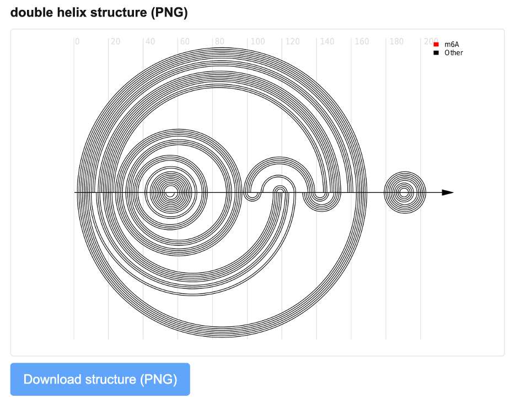Select the Other legend label
The width and height of the screenshot is (516, 420).
454,53
